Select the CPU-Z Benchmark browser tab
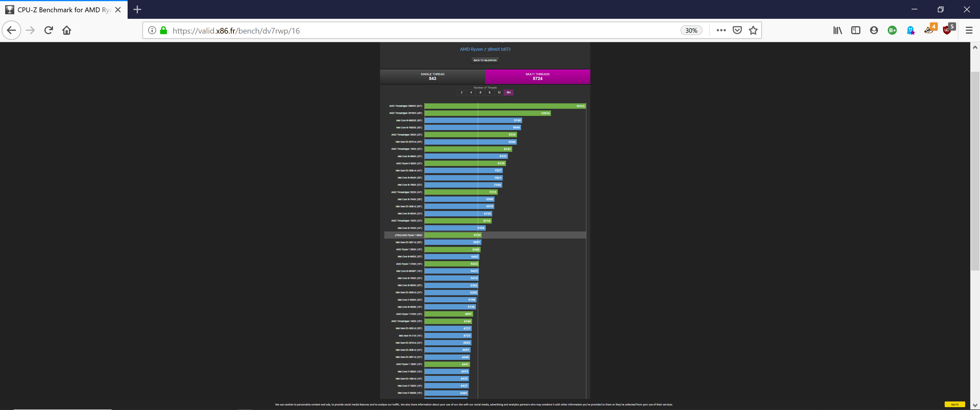The width and height of the screenshot is (980, 410). click(64, 9)
